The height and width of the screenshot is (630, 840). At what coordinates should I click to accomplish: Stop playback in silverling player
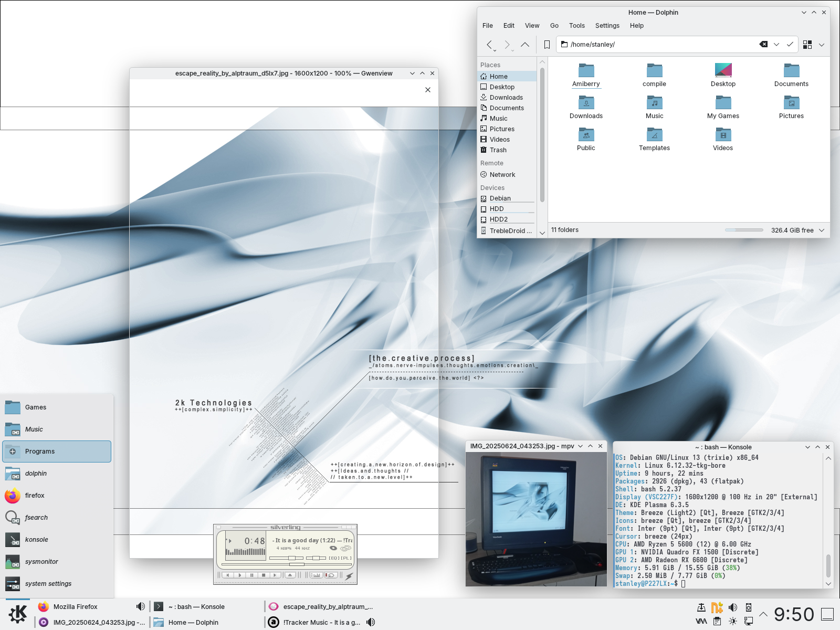264,575
